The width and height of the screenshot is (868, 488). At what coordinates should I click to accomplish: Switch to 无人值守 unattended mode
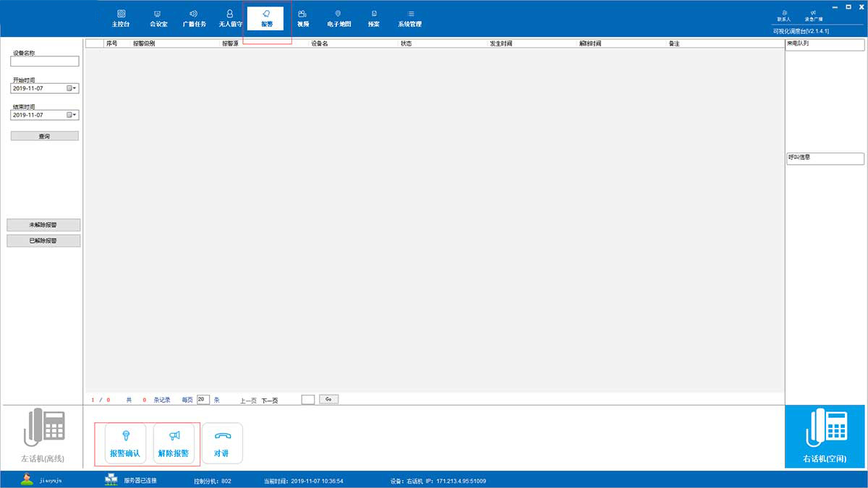click(x=230, y=18)
